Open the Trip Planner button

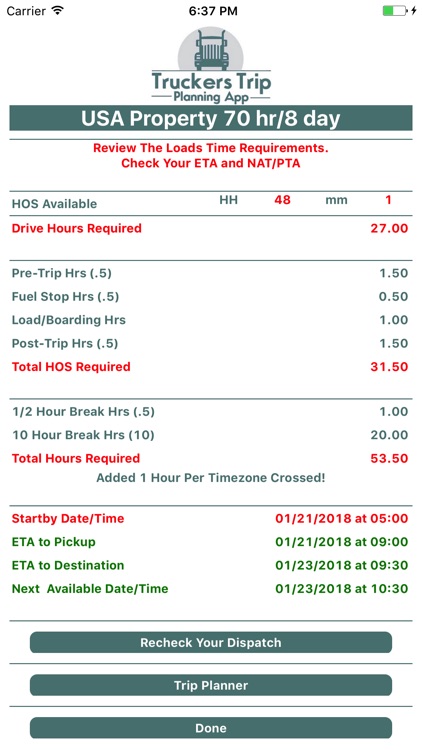tap(211, 685)
